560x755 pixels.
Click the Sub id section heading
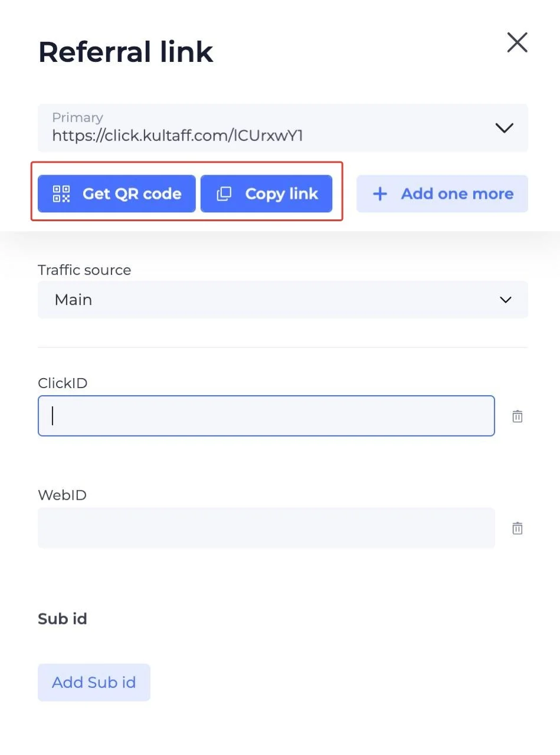pyautogui.click(x=63, y=619)
